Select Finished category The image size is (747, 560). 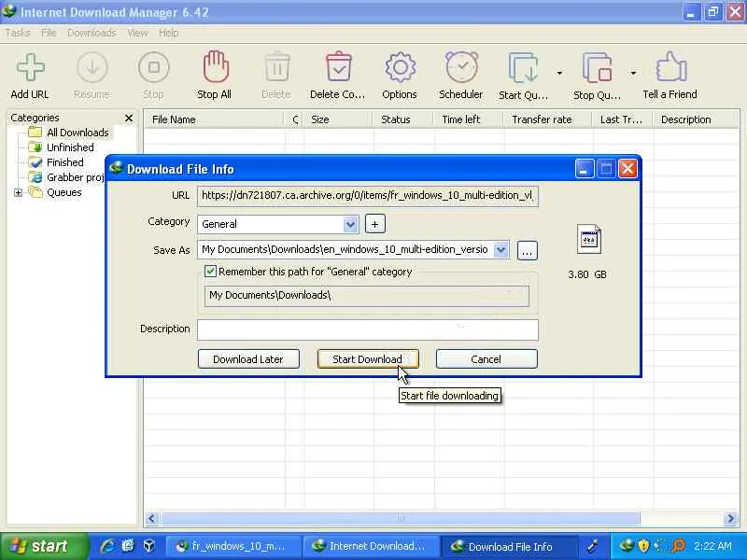coord(64,162)
